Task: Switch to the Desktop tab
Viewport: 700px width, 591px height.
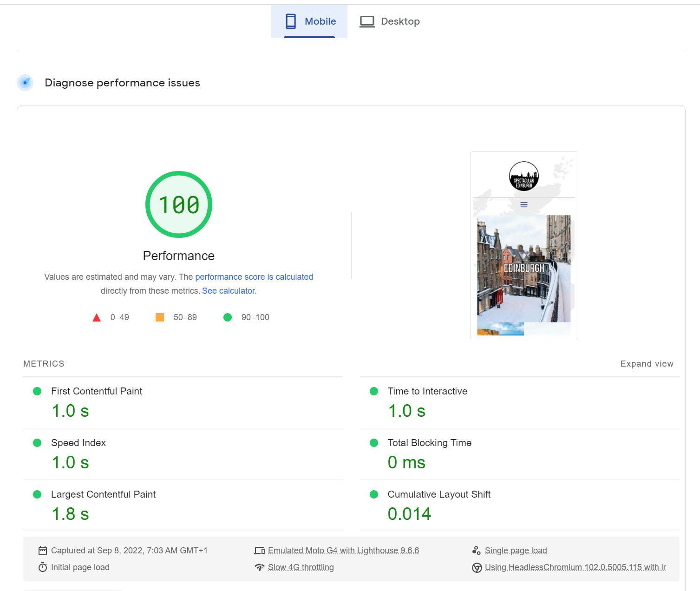Action: 390,21
